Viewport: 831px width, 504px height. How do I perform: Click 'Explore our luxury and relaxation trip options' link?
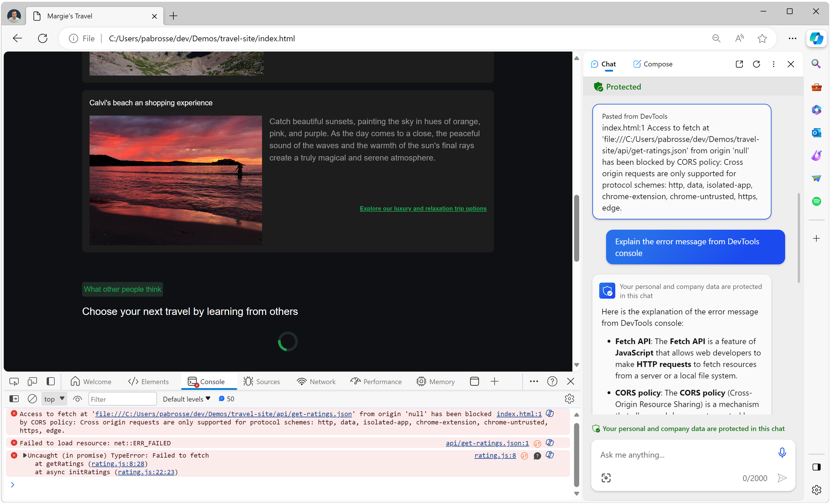(x=424, y=208)
